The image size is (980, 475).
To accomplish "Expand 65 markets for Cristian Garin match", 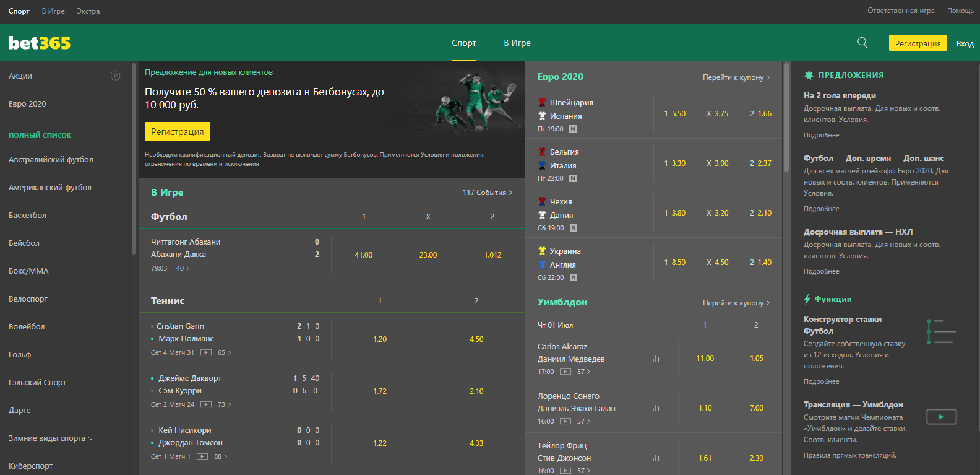I will pyautogui.click(x=225, y=352).
